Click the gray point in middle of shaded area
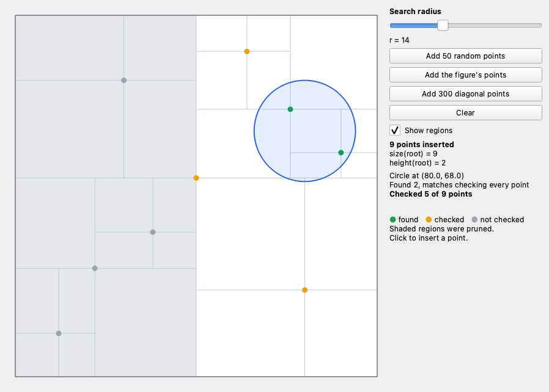549x392 pixels. 153,232
